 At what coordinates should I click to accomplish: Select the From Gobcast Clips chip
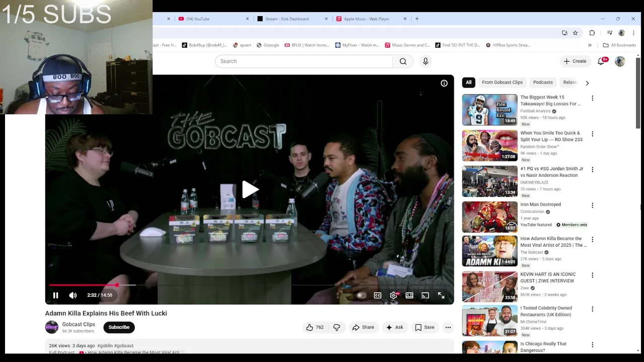[502, 82]
